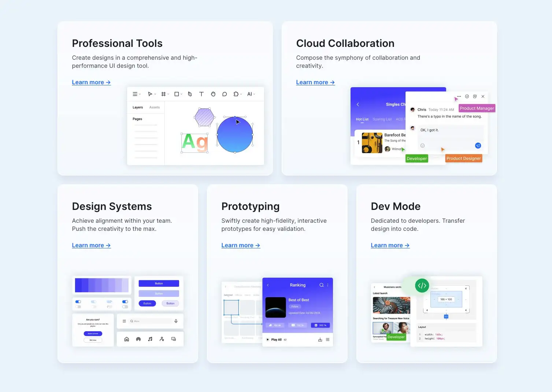This screenshot has height=392, width=552.
Task: Open the Latest launch artwork image
Action: (392, 305)
